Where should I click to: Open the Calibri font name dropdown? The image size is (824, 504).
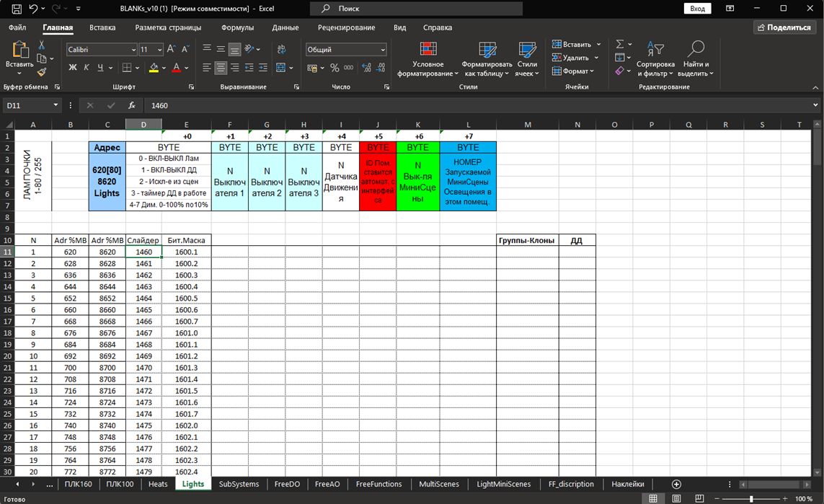[x=133, y=50]
